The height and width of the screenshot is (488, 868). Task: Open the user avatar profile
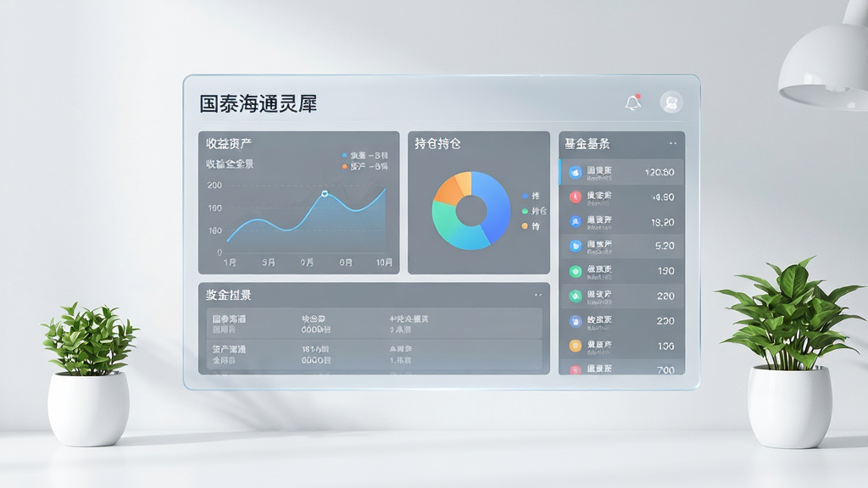pyautogui.click(x=671, y=103)
